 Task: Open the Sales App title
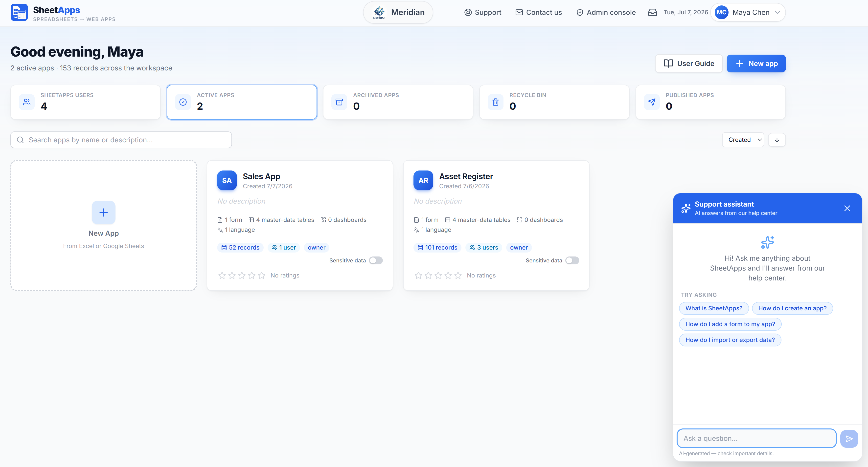[261, 176]
